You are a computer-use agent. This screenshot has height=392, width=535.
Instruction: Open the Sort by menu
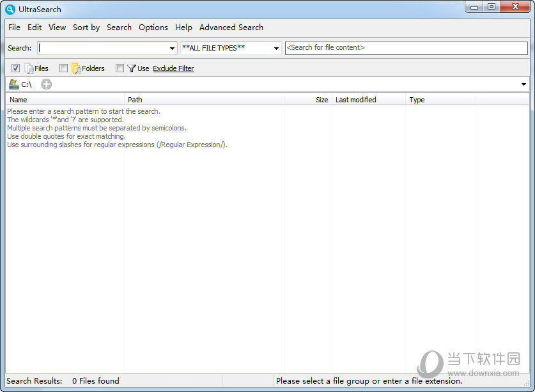[86, 27]
